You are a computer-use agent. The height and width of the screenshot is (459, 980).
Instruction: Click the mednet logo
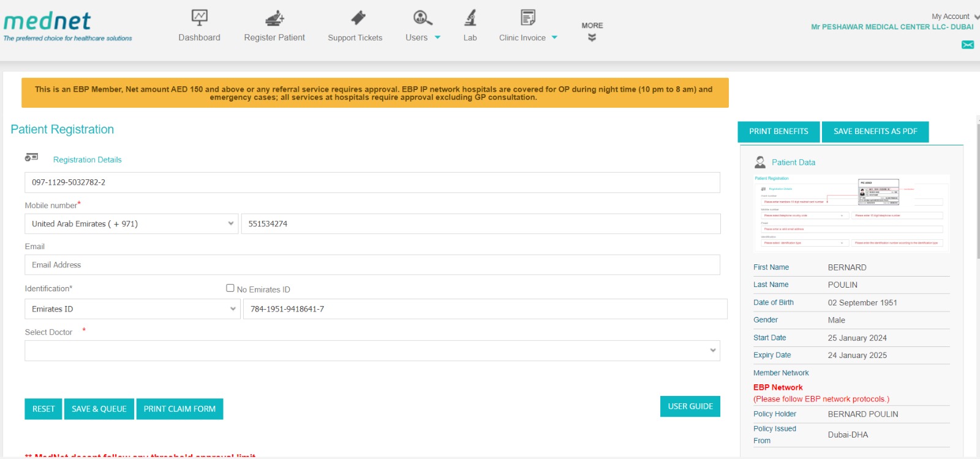click(x=67, y=26)
